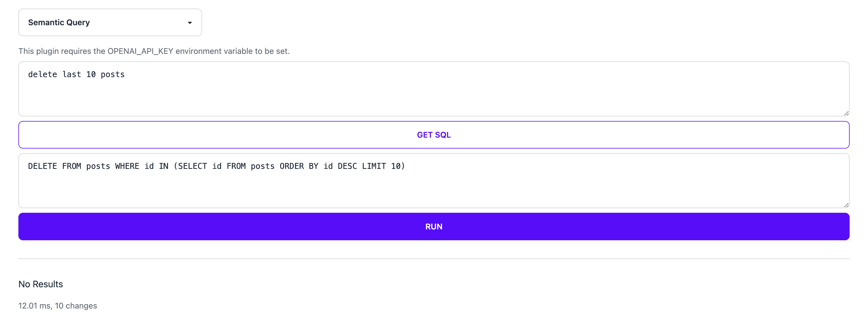Click the GET SQL button
The width and height of the screenshot is (868, 324).
434,134
